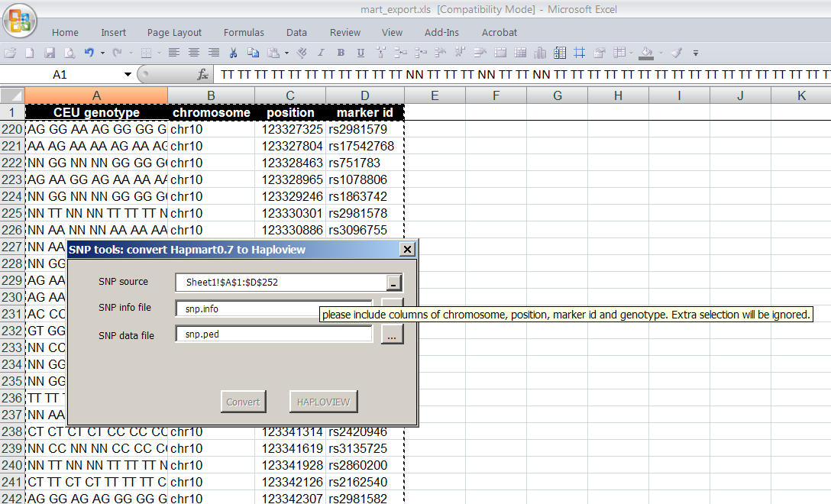Toggle italic formatting
This screenshot has width=831, height=504.
[x=321, y=53]
